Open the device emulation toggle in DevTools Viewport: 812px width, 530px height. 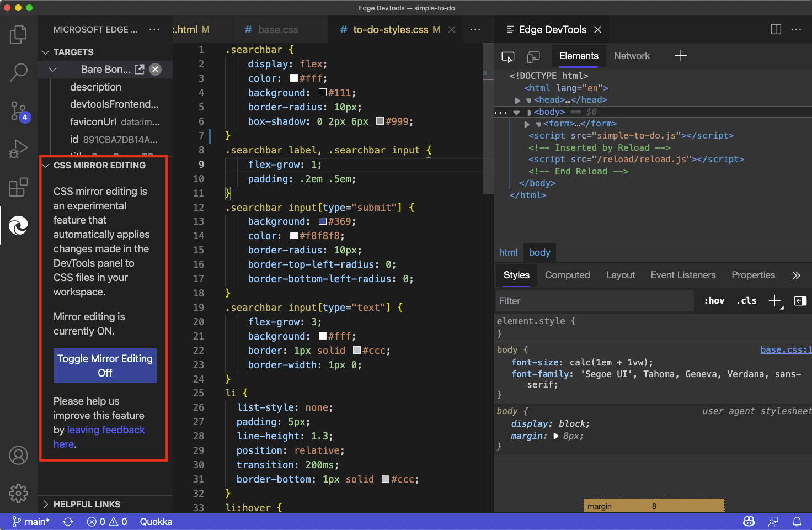tap(533, 56)
